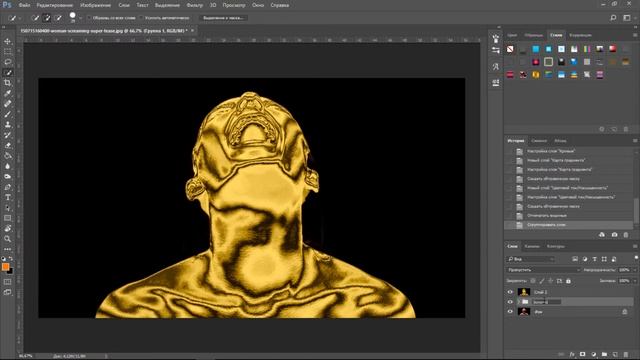Image resolution: width=640 pixels, height=360 pixels.
Task: Toggle lock transparent pixels in Layers
Action: coord(533,281)
